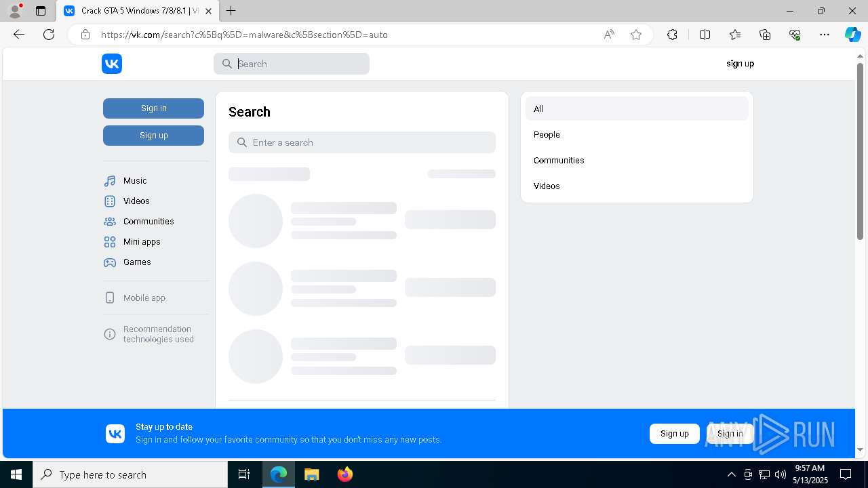Click the browser address bar URL
The width and height of the screenshot is (868, 488).
pyautogui.click(x=244, y=35)
